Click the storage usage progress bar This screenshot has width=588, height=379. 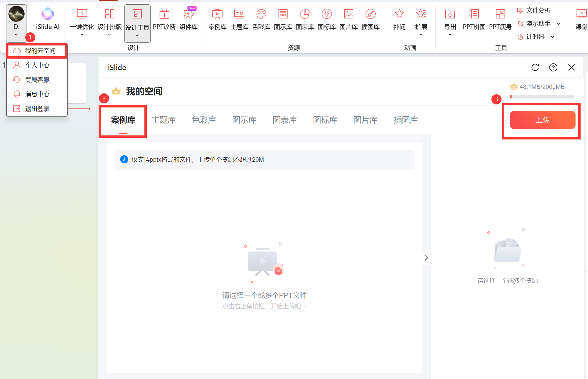tap(542, 97)
